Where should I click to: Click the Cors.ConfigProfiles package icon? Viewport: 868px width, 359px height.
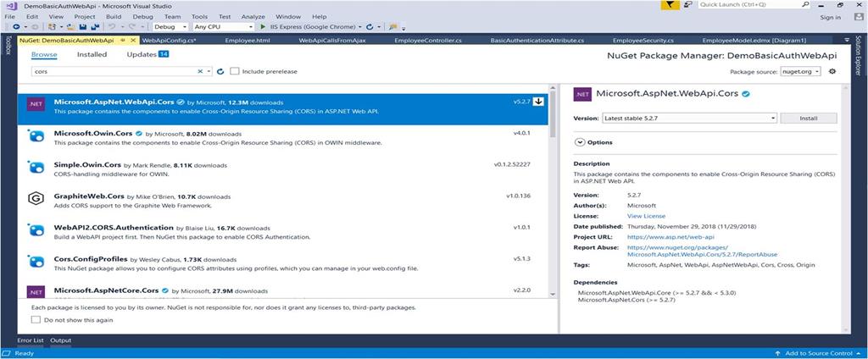click(36, 261)
